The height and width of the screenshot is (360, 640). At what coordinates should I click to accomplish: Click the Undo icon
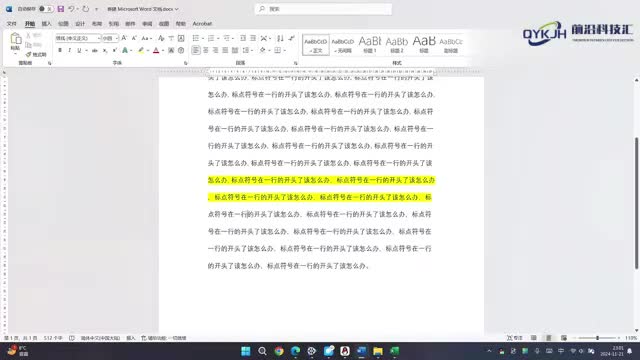coord(71,9)
